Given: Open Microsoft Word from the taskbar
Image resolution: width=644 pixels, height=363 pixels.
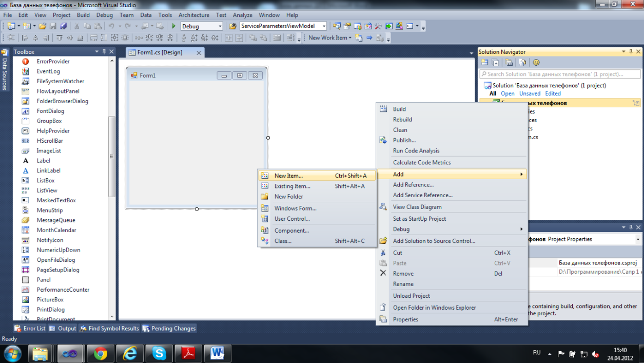Looking at the screenshot, I should coord(218,353).
